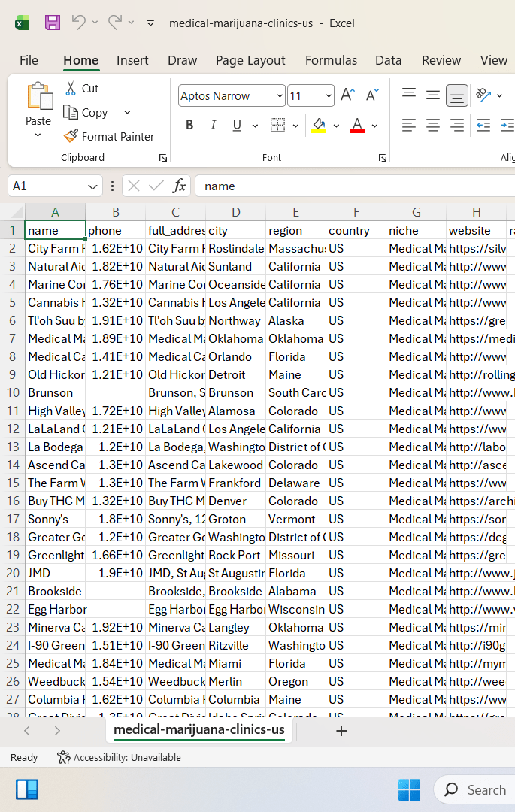Click next sheet arrow in sheet navigation

click(x=57, y=731)
